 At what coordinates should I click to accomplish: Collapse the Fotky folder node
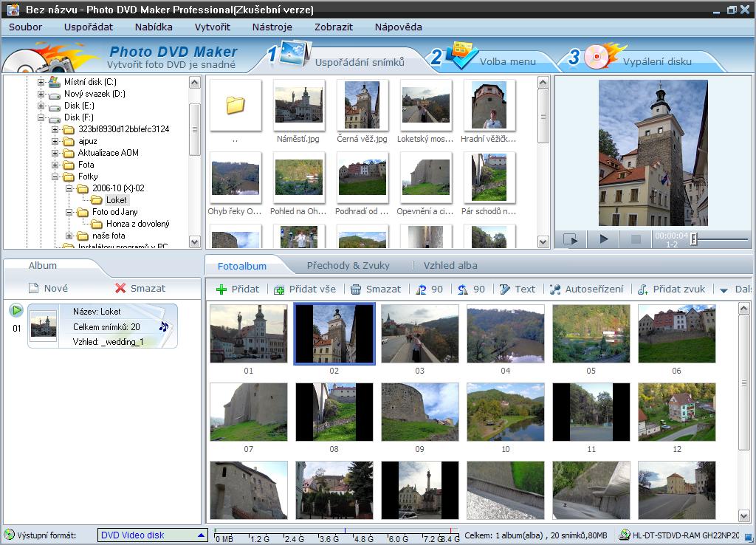click(x=55, y=176)
